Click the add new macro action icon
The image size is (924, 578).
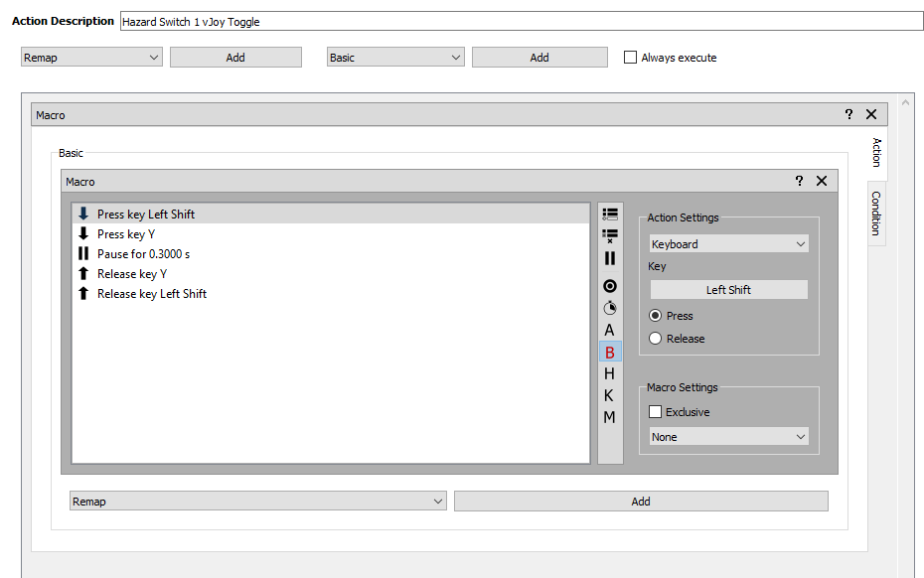(x=610, y=214)
